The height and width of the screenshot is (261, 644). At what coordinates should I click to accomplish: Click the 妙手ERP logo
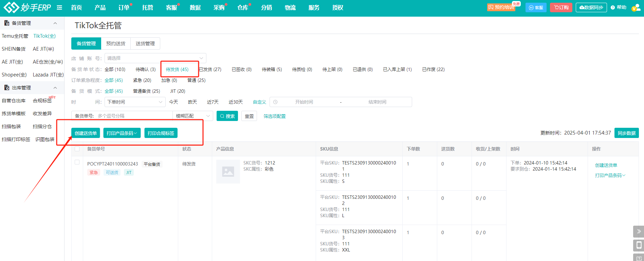27,7
